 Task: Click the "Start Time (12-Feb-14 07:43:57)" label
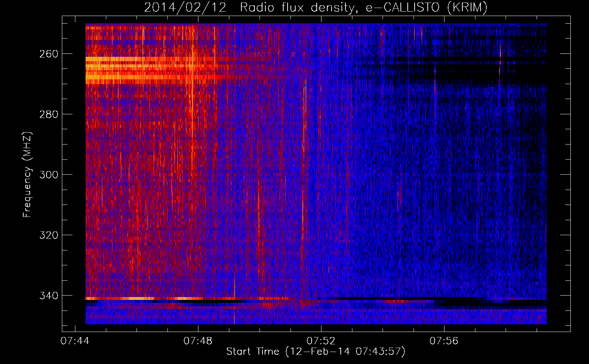(316, 352)
